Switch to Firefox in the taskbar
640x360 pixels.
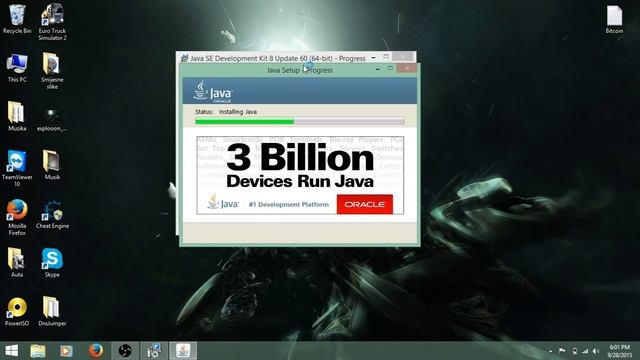(96, 351)
